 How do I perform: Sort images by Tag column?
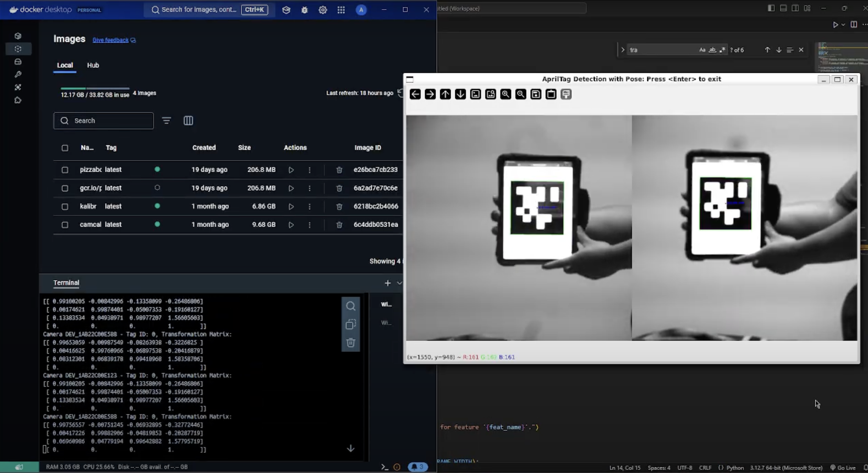(x=111, y=148)
